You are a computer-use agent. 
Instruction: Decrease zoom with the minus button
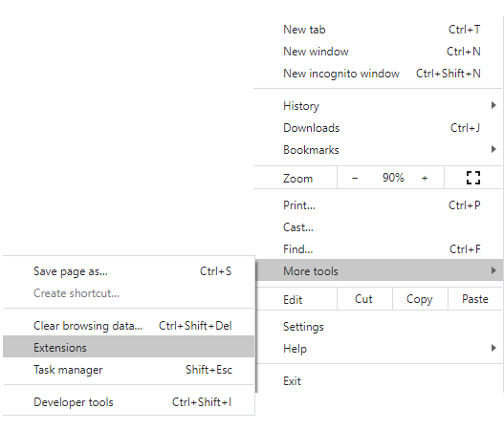coord(355,178)
